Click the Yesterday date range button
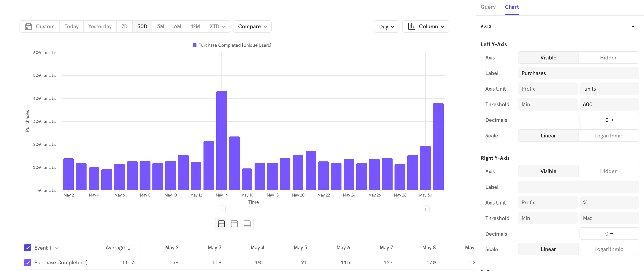644x271 pixels. click(100, 27)
